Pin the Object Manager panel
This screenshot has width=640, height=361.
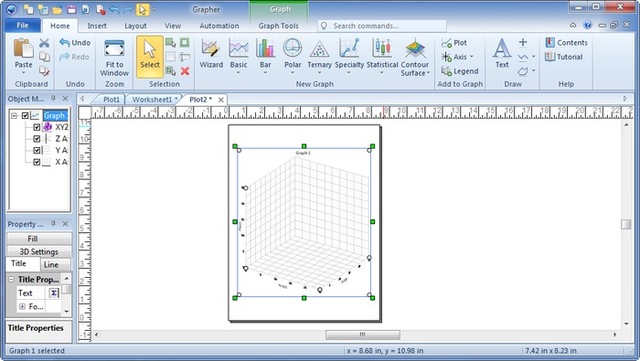(53, 98)
